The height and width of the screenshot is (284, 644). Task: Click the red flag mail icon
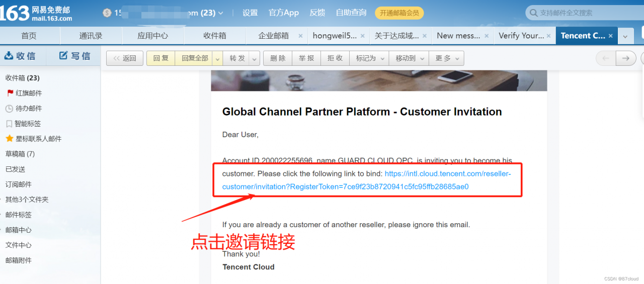(10, 93)
